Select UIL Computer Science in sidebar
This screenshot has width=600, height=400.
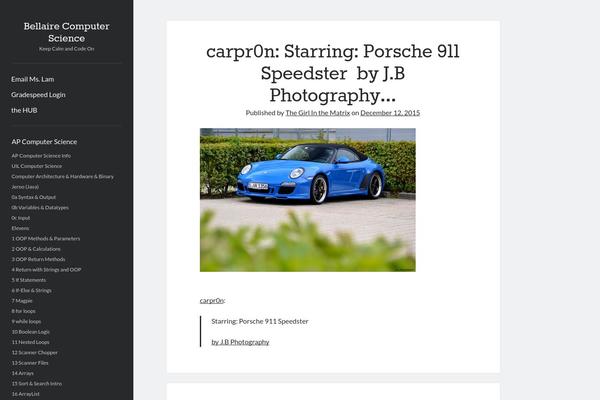point(36,166)
